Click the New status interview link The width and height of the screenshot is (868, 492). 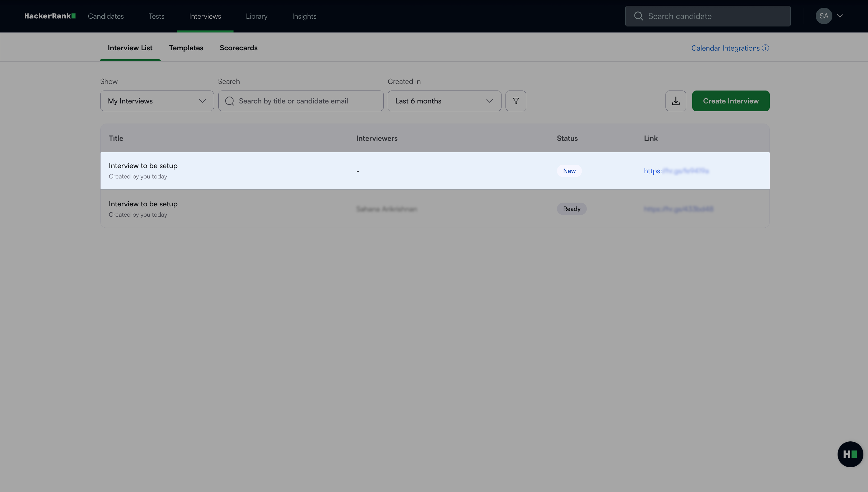tap(676, 171)
